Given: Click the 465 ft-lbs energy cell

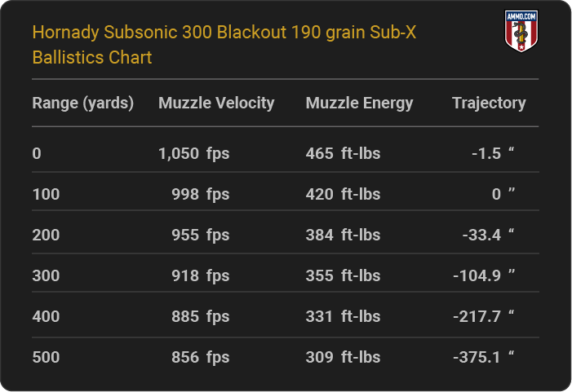Looking at the screenshot, I should [343, 153].
